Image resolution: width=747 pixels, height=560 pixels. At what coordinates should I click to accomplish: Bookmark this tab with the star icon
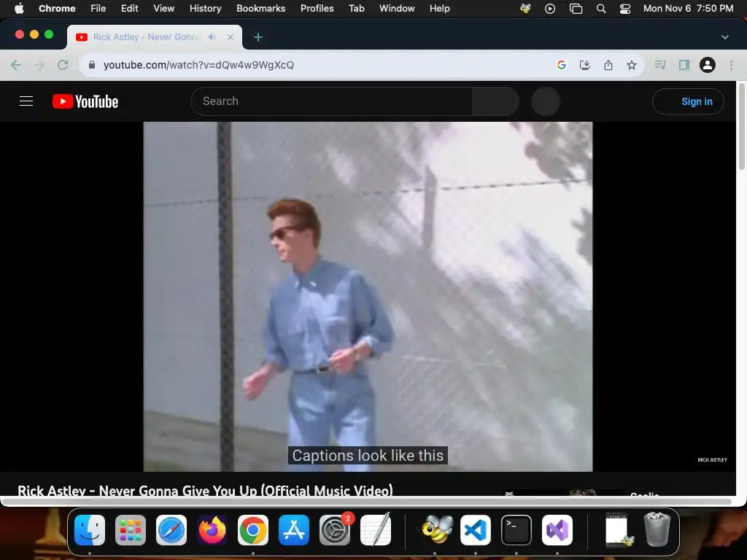(x=632, y=65)
